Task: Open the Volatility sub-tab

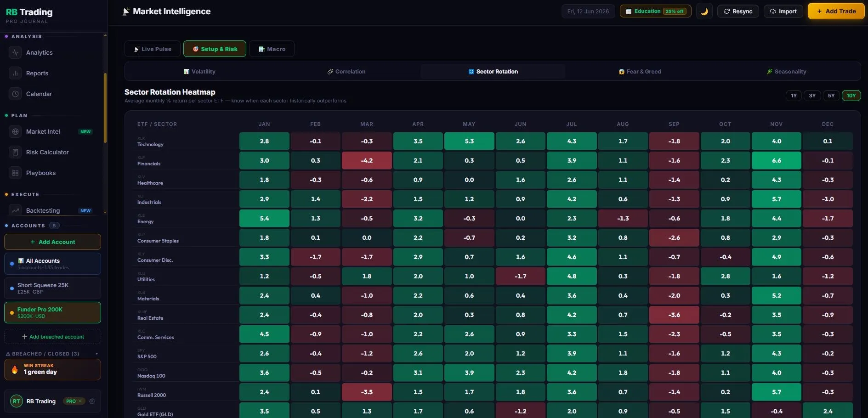Action: (x=199, y=72)
